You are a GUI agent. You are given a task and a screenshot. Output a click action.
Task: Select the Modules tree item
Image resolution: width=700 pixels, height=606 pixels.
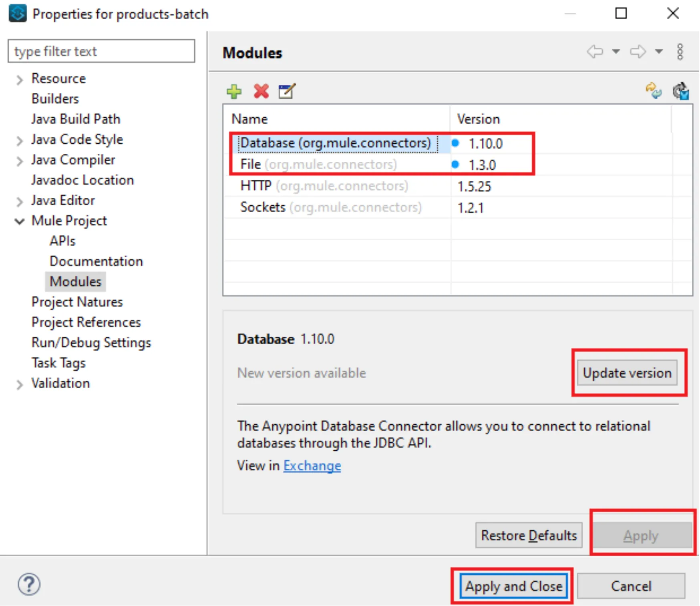(75, 281)
